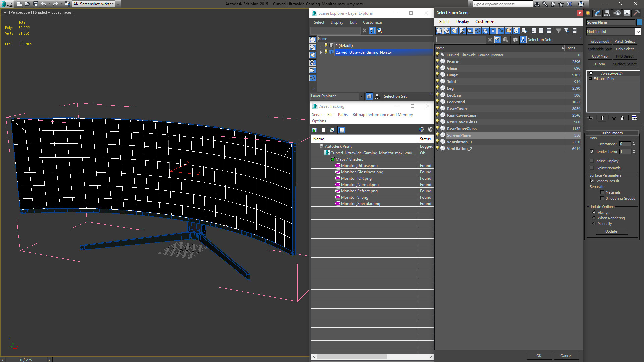The image size is (644, 362).
Task: Select the Always update option
Action: tap(594, 213)
